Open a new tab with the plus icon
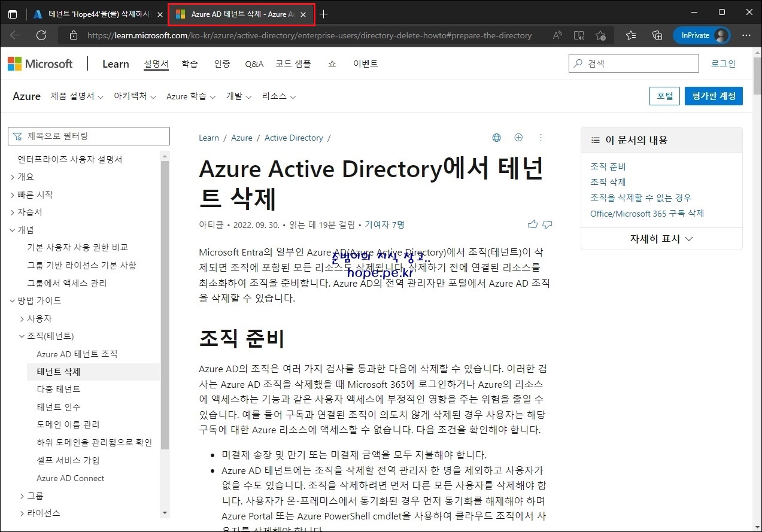This screenshot has width=762, height=532. coord(324,14)
